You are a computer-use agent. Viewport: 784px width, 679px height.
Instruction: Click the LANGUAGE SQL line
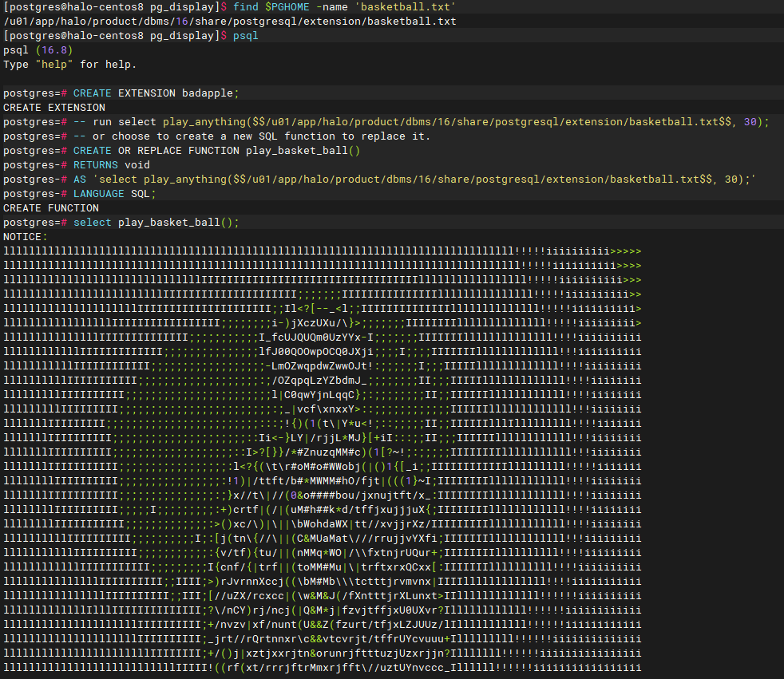coord(114,194)
